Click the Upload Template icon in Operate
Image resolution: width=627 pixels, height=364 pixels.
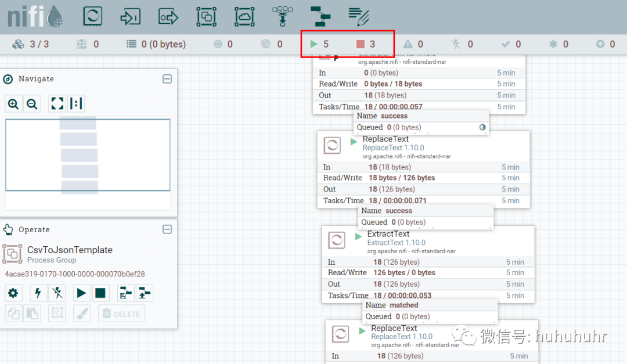145,293
